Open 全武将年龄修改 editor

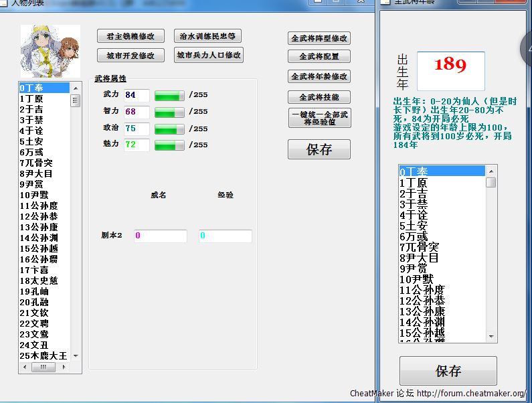point(319,76)
